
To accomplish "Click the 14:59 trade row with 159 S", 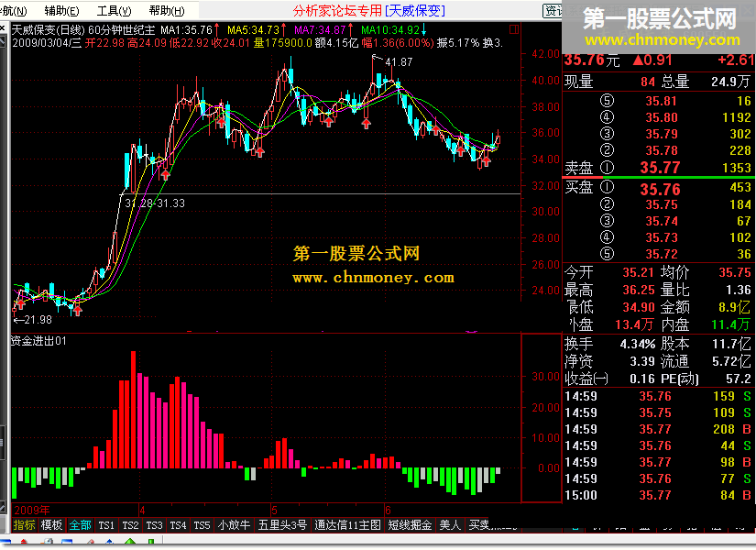I will tap(658, 396).
